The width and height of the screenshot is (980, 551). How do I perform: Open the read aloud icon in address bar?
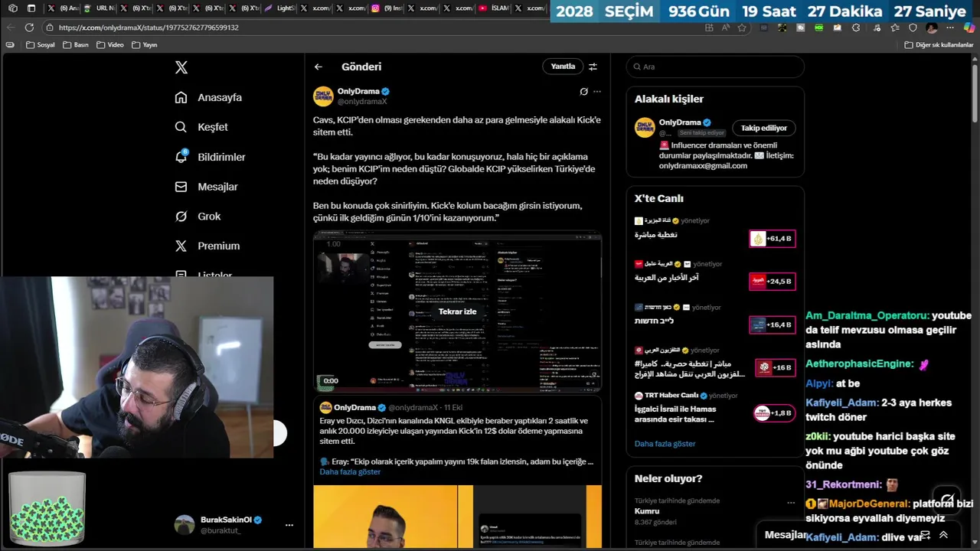click(726, 28)
